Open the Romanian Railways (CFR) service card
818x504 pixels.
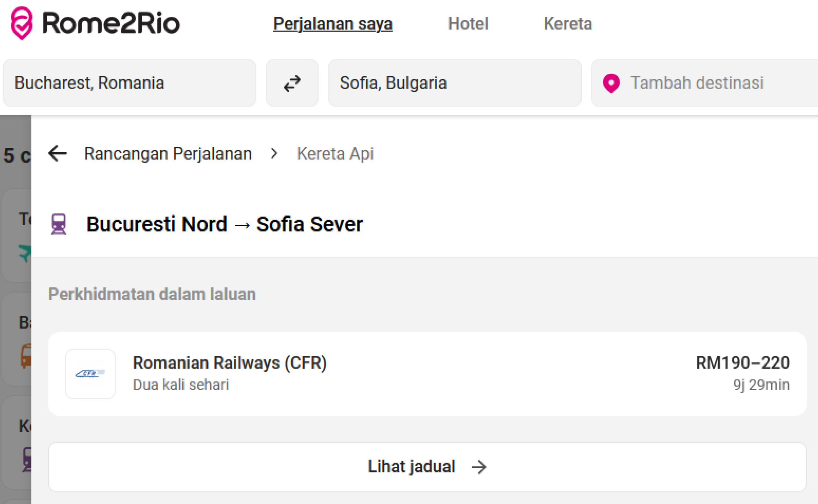[427, 374]
